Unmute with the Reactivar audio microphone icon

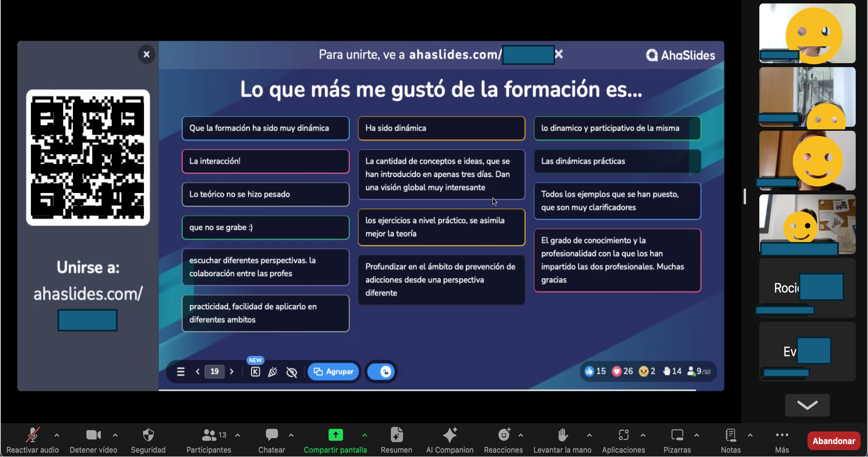33,435
